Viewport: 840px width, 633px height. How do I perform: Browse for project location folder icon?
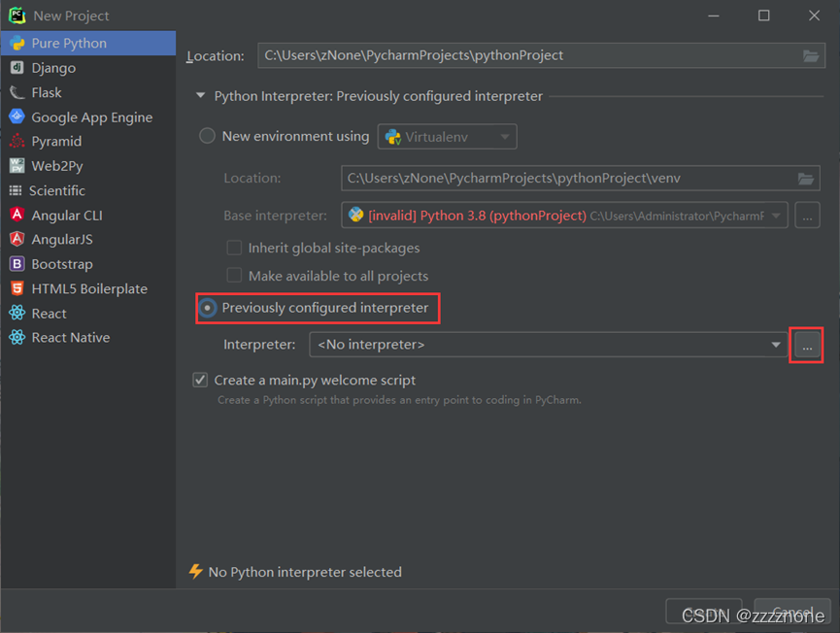[811, 55]
